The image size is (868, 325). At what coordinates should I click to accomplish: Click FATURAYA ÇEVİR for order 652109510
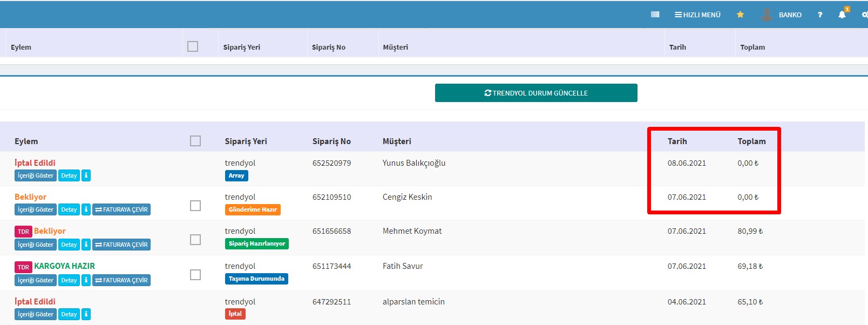click(x=121, y=209)
